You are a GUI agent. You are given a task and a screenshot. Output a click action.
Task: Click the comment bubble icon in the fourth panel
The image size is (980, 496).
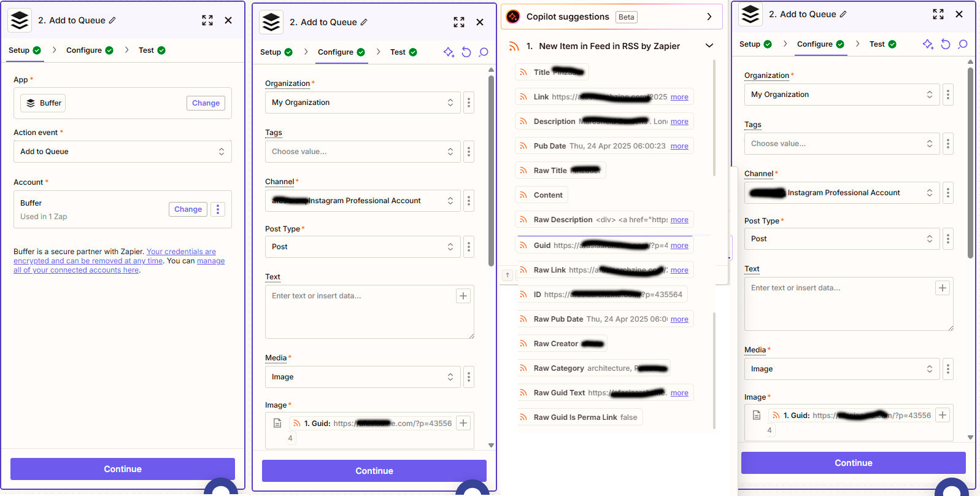[x=963, y=44]
